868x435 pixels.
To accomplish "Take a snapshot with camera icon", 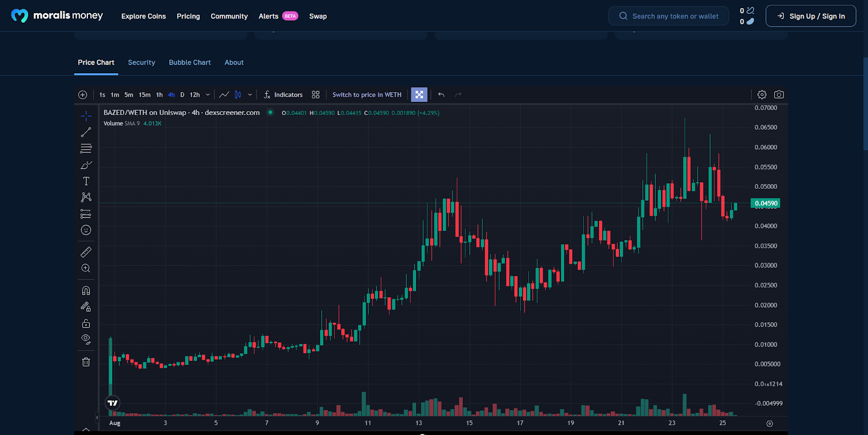I will [779, 95].
